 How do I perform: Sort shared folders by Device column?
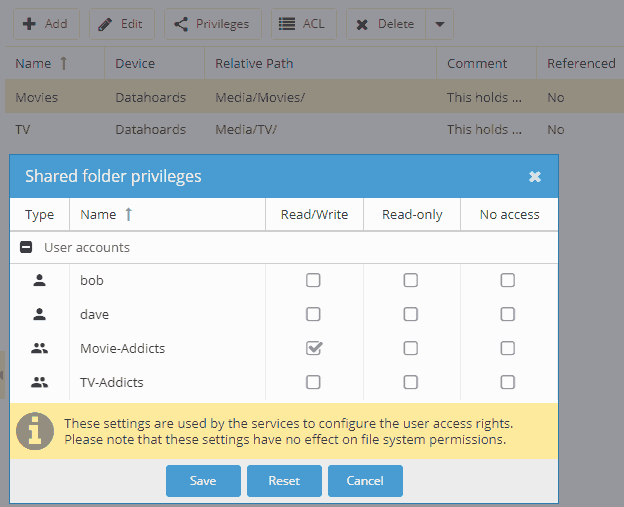[135, 63]
